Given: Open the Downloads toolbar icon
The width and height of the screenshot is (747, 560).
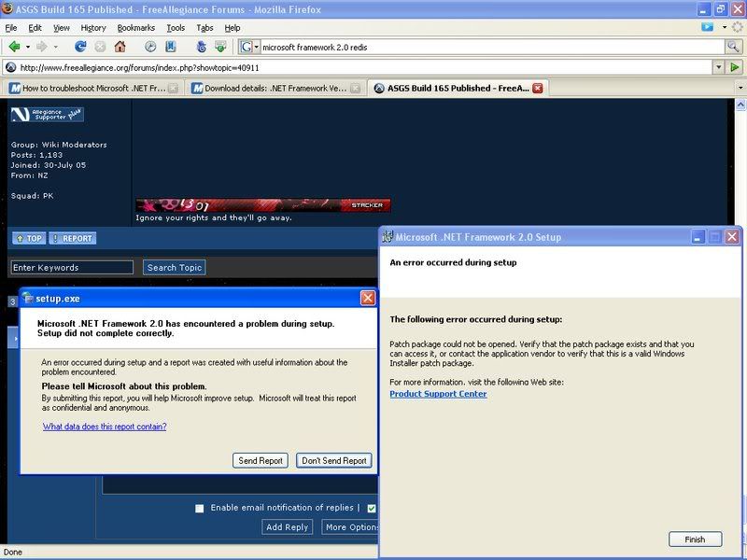Looking at the screenshot, I should pyautogui.click(x=220, y=47).
